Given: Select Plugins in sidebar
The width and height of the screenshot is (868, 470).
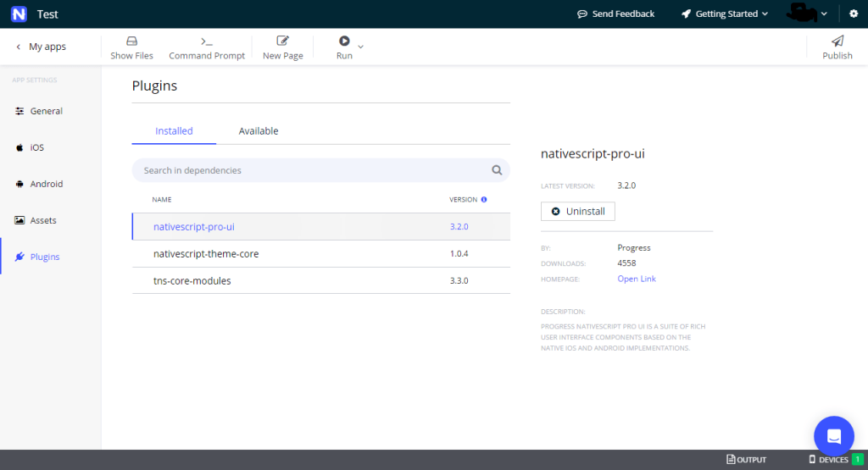Looking at the screenshot, I should pos(37,257).
